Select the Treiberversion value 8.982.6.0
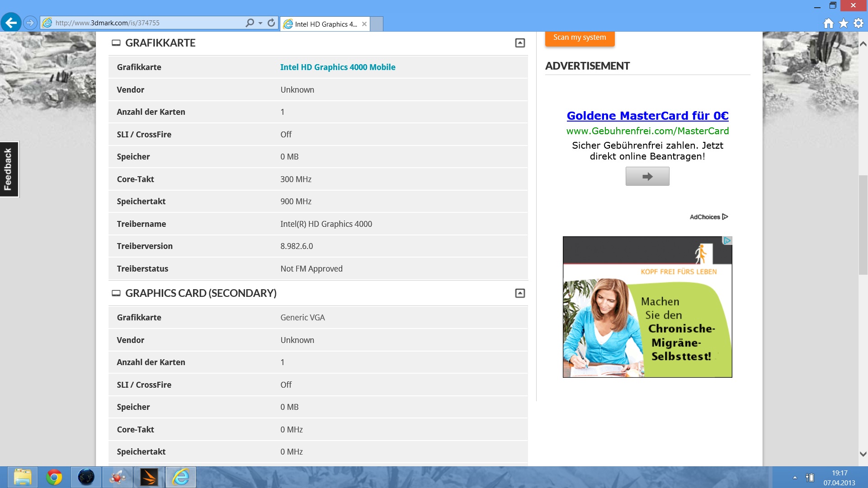The height and width of the screenshot is (488, 868). [x=297, y=246]
